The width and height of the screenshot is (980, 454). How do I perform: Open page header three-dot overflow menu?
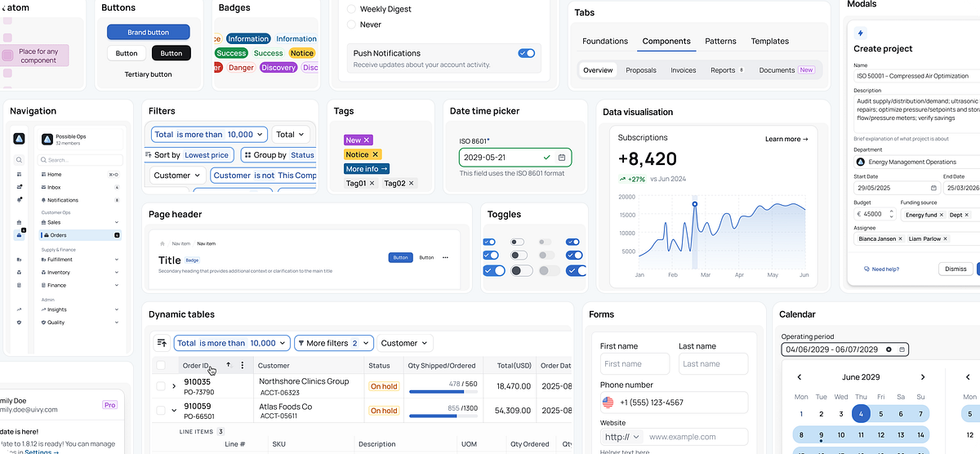tap(445, 257)
